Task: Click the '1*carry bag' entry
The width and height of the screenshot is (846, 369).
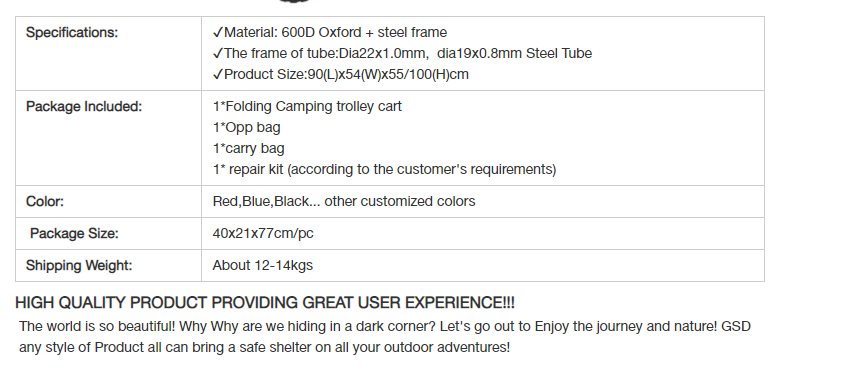Action: [249, 149]
